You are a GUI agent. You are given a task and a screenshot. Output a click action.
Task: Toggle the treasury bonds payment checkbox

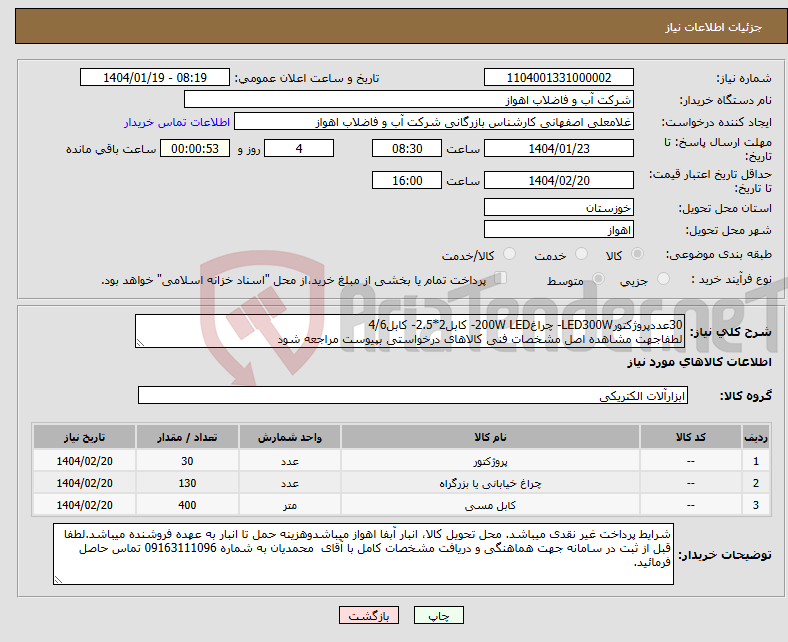[500, 278]
